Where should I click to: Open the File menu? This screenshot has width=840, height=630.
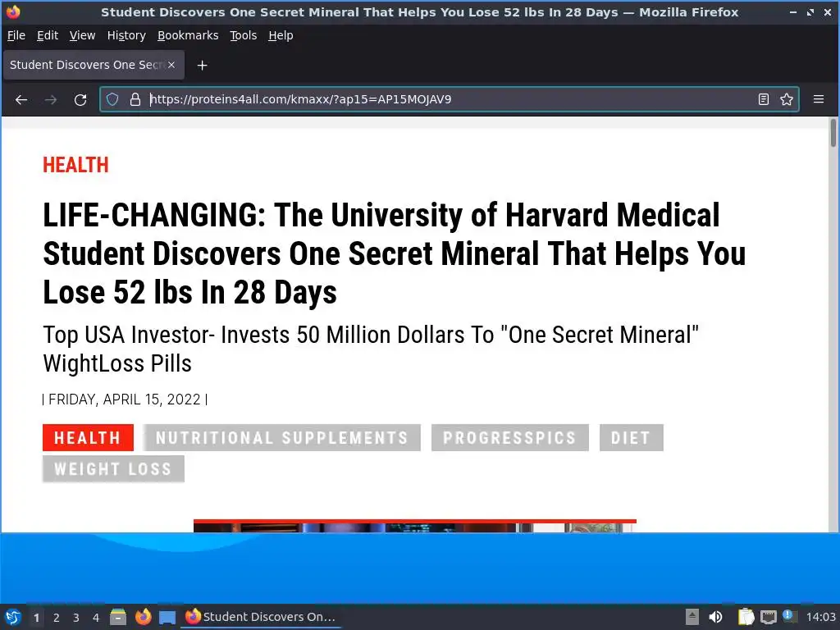pos(16,35)
